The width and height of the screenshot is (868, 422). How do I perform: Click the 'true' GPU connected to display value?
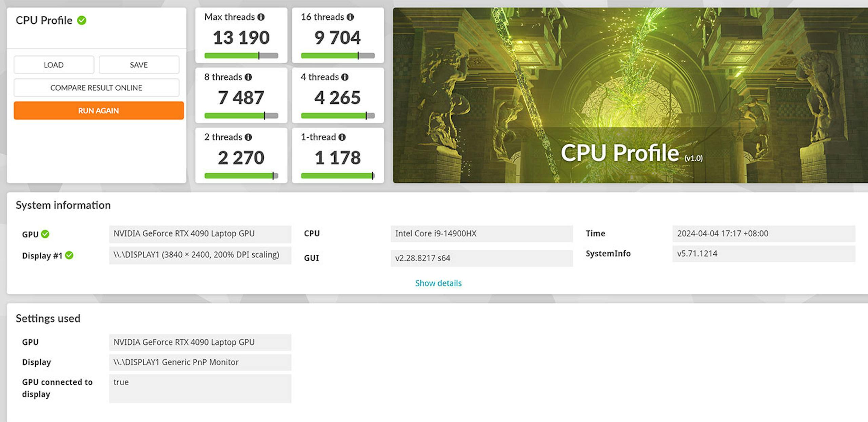pyautogui.click(x=200, y=388)
